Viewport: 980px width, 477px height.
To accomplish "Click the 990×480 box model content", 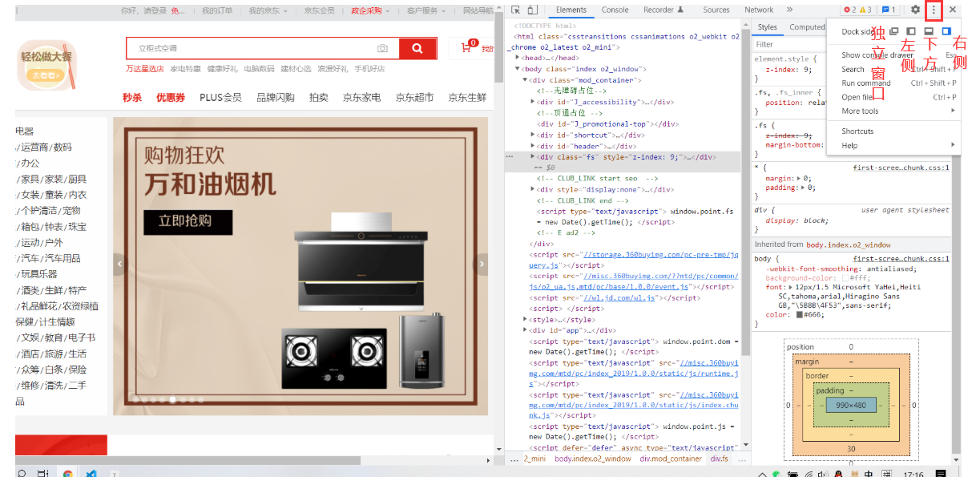I will [851, 405].
